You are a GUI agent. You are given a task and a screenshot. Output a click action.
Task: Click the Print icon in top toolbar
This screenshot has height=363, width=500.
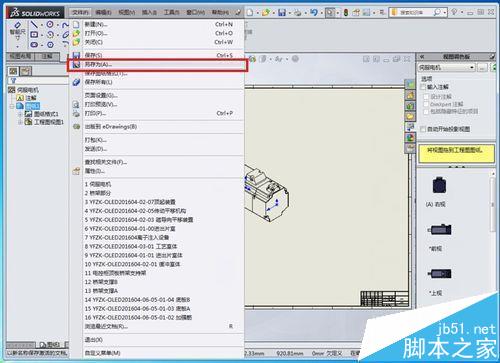pyautogui.click(x=298, y=13)
